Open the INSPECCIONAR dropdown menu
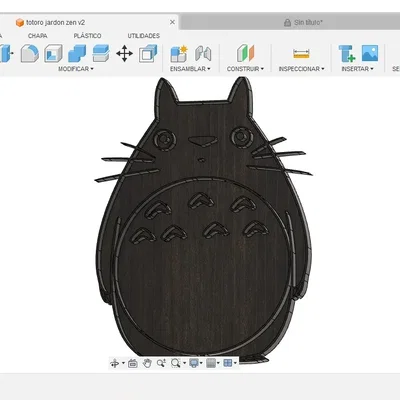The width and height of the screenshot is (400, 400). click(301, 69)
